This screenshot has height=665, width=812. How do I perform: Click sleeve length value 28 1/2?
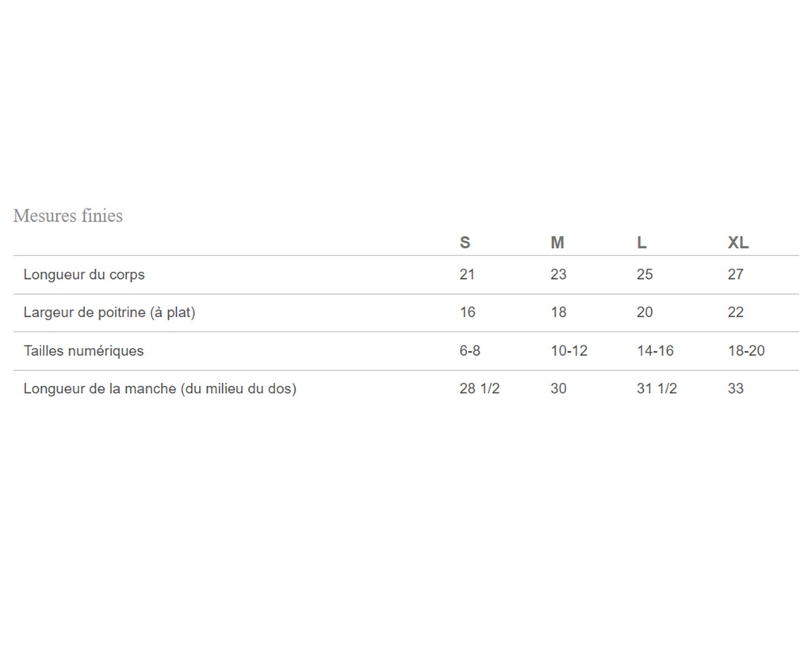tap(480, 388)
